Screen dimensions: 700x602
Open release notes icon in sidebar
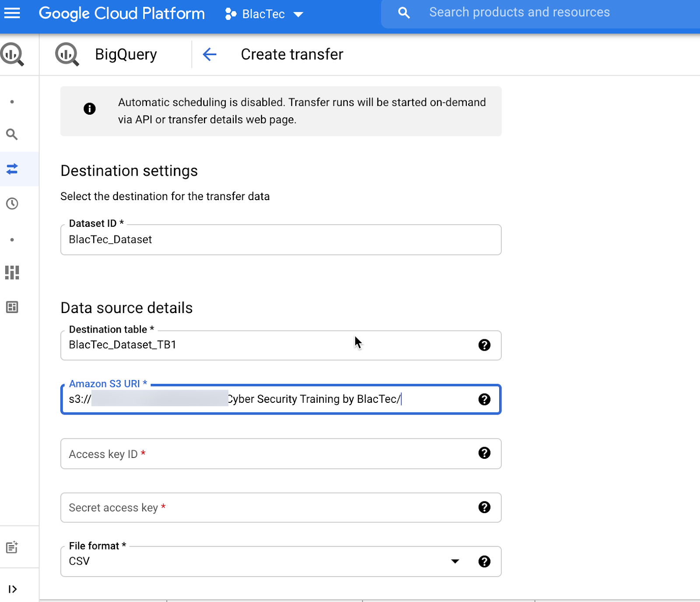coord(12,547)
